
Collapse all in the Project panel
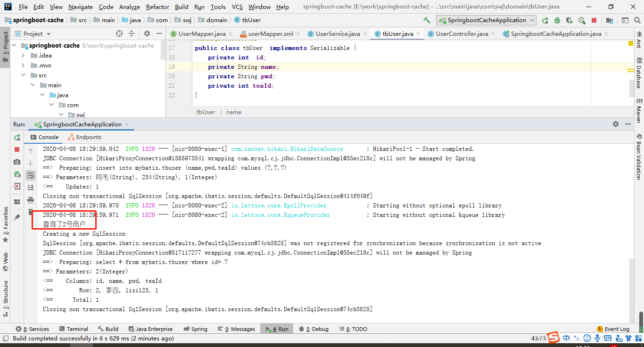tap(132, 33)
